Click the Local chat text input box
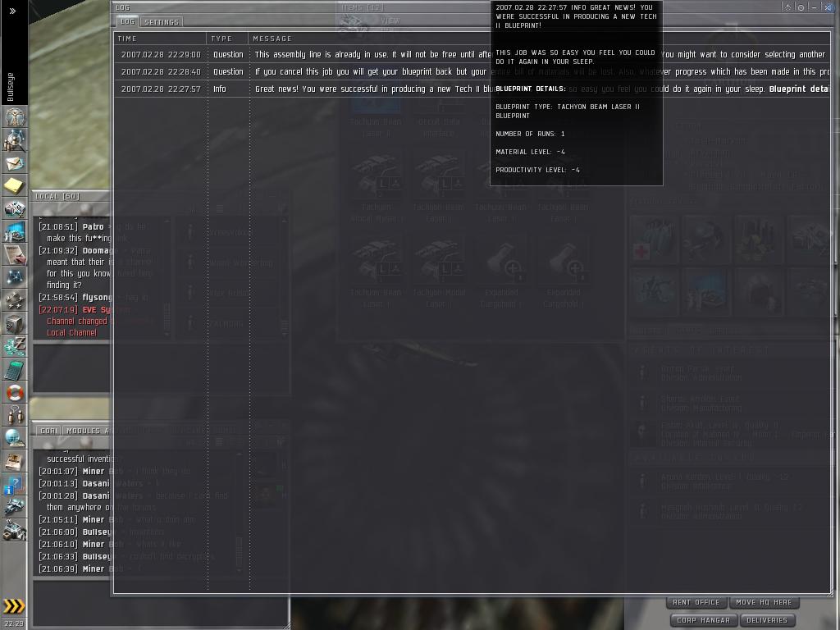 pos(72,368)
